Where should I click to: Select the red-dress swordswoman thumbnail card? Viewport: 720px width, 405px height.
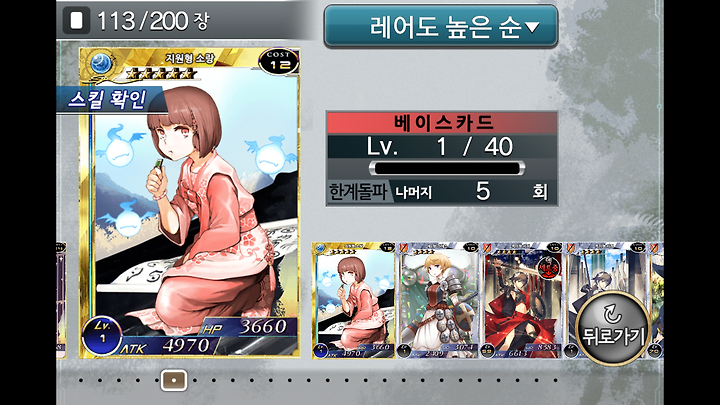tap(522, 301)
